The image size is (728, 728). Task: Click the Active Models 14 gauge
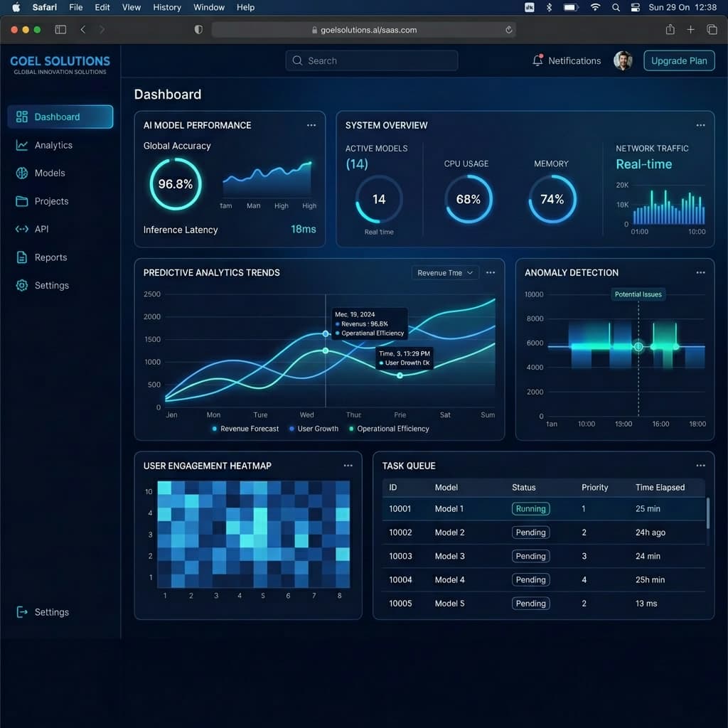[x=379, y=199]
